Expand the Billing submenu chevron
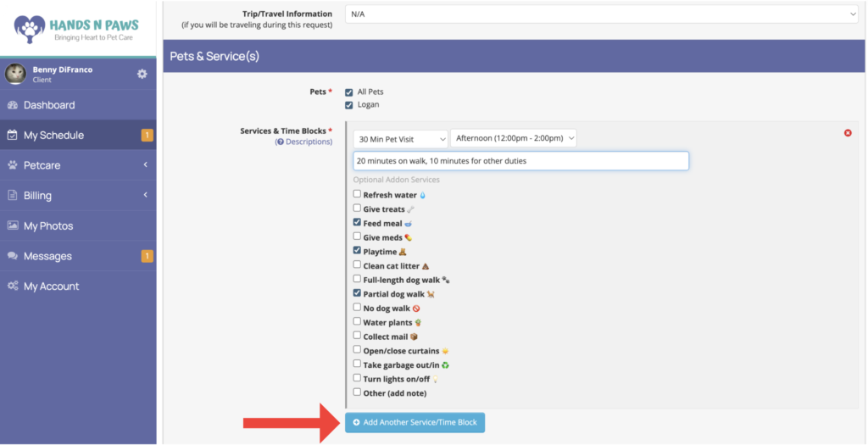868x445 pixels. (x=146, y=195)
